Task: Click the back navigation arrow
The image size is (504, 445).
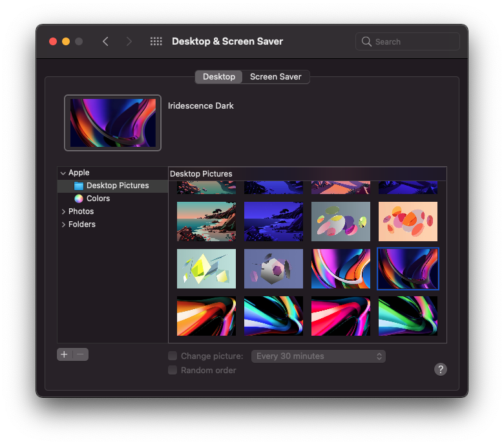Action: click(x=105, y=41)
